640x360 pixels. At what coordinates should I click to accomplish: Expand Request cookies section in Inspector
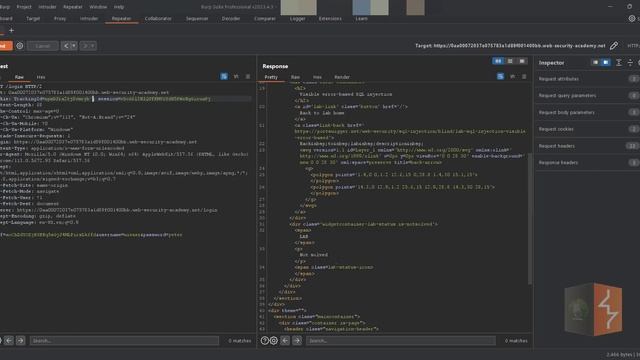tap(588, 129)
